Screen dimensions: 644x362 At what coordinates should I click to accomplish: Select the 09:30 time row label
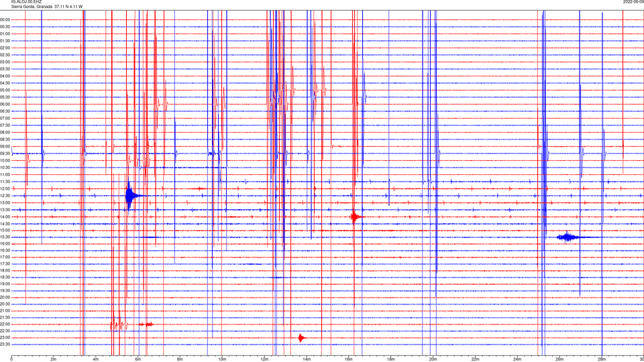[5, 154]
